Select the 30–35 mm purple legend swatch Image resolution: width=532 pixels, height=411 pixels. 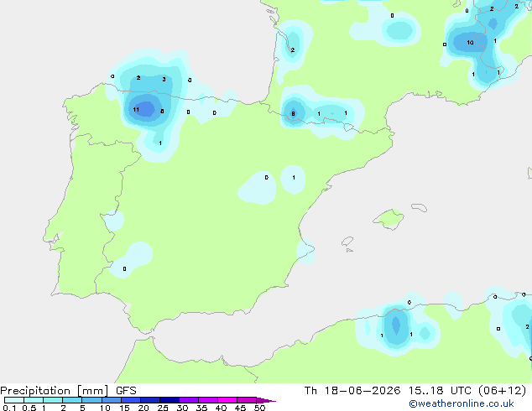(189, 400)
